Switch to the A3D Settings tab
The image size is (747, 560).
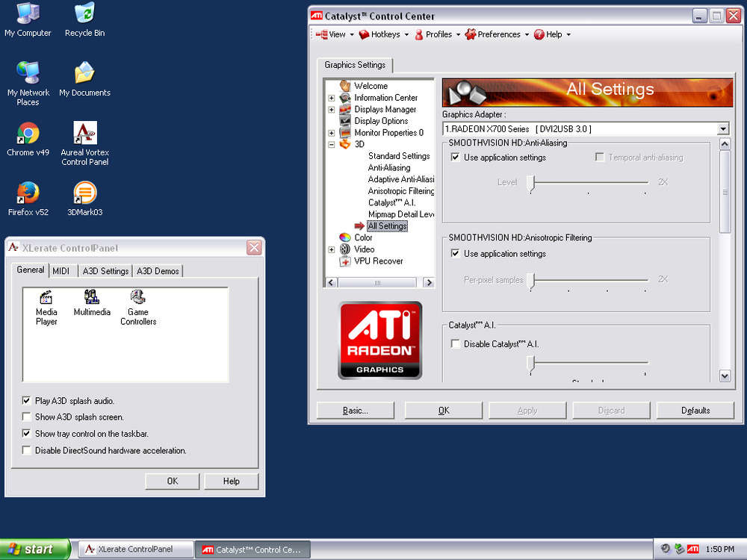click(x=105, y=271)
